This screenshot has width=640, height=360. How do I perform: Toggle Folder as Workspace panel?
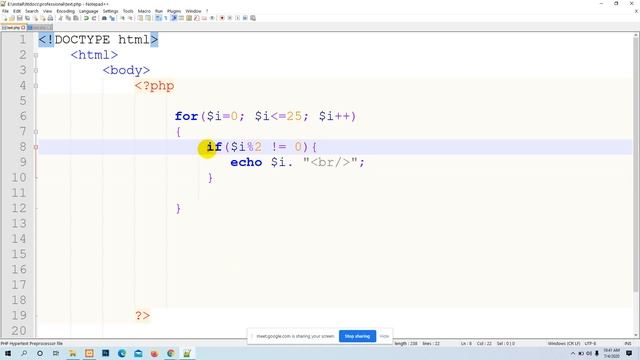(204, 18)
